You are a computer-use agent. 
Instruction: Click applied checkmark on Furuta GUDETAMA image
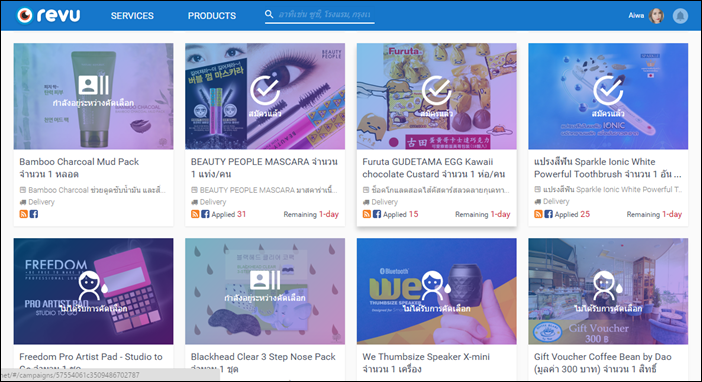pyautogui.click(x=437, y=90)
